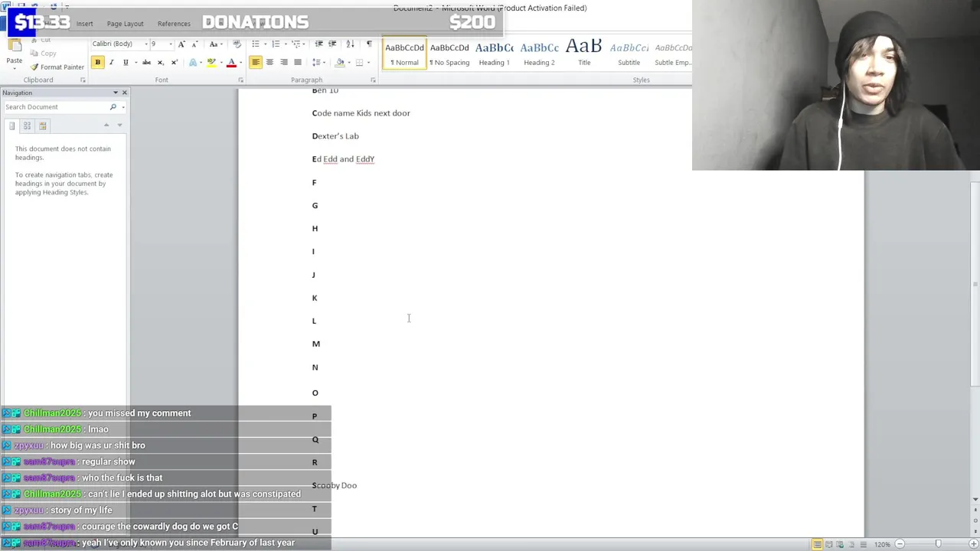Click Grow Font icon
Viewport: 980px width, 551px height.
(x=181, y=44)
